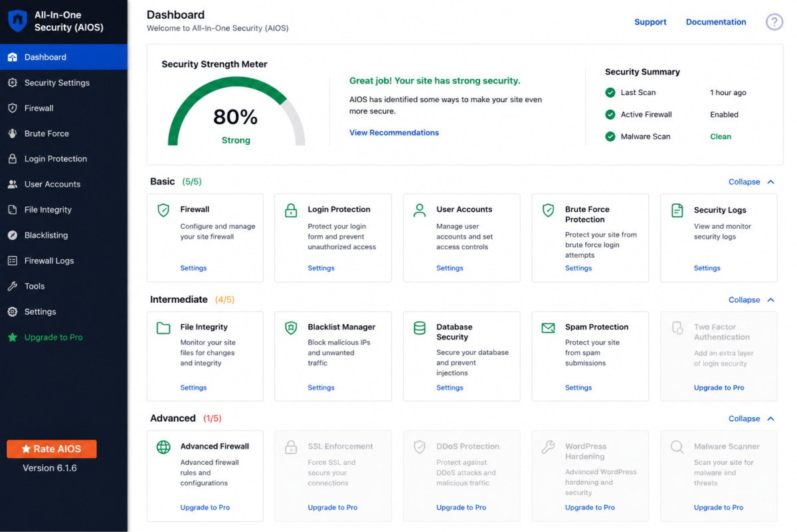This screenshot has height=532, width=797.
Task: Click the File Integrity document icon in sidebar
Action: click(x=12, y=210)
